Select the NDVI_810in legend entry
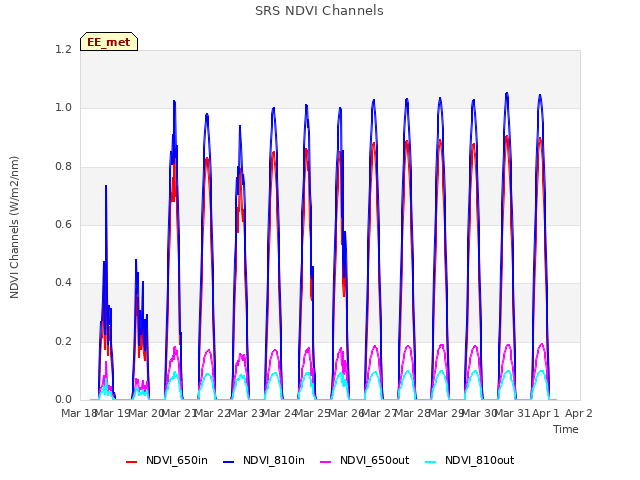Viewport: 640px width, 480px height. tap(264, 460)
